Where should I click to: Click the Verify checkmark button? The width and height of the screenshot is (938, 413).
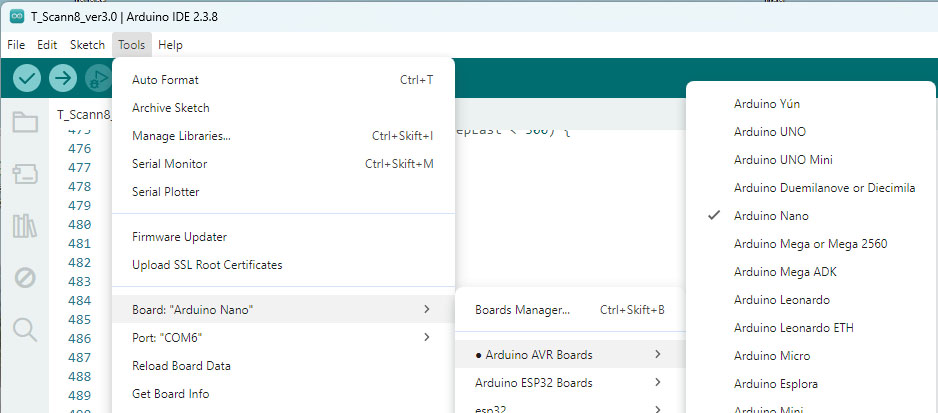(x=26, y=78)
